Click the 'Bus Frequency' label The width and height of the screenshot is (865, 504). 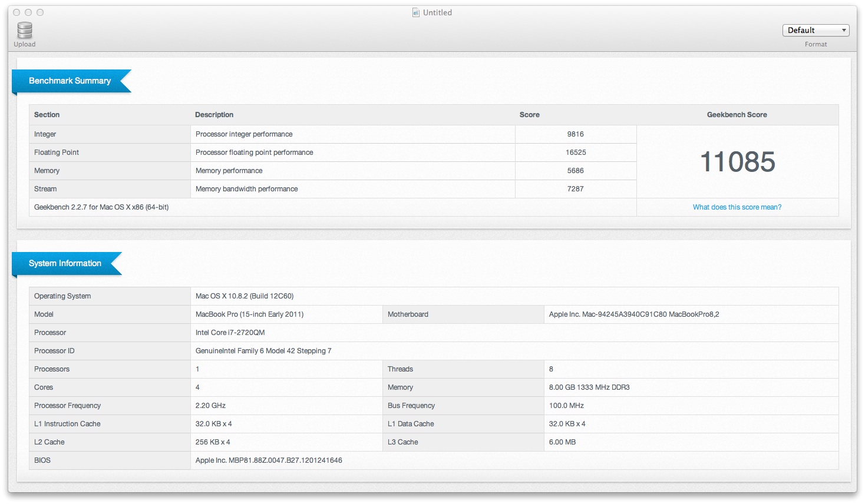tap(411, 406)
